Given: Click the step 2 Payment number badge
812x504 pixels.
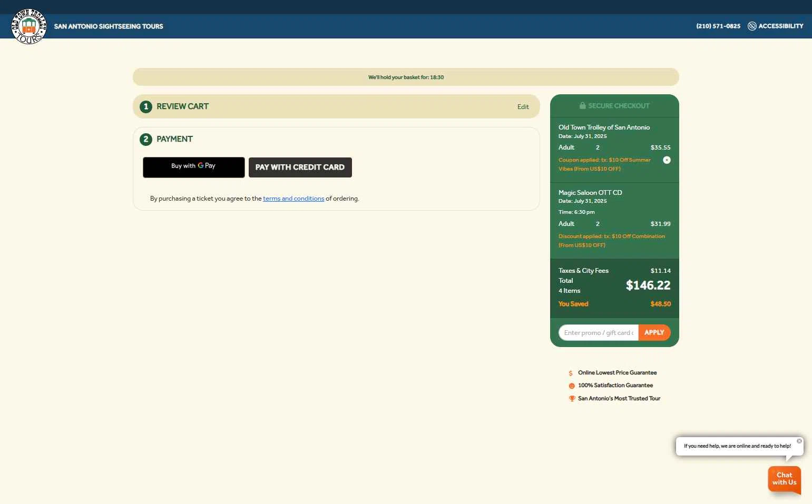Looking at the screenshot, I should tap(146, 139).
